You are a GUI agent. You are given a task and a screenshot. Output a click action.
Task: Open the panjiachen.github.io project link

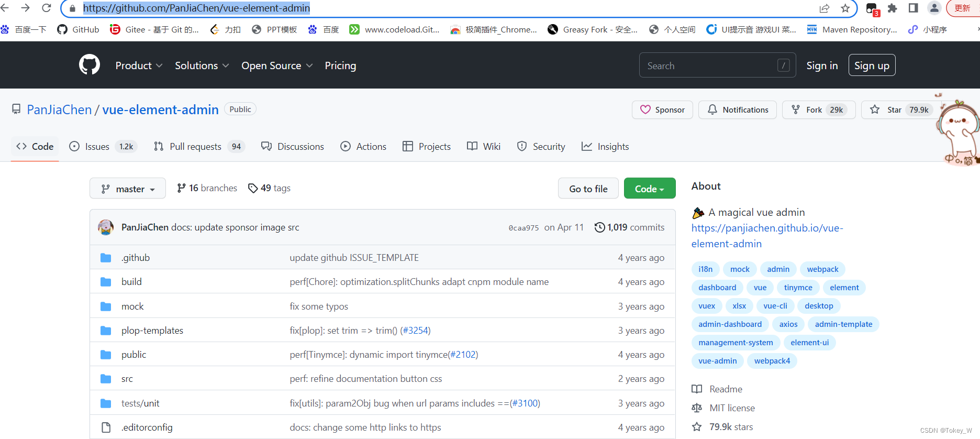pos(767,236)
